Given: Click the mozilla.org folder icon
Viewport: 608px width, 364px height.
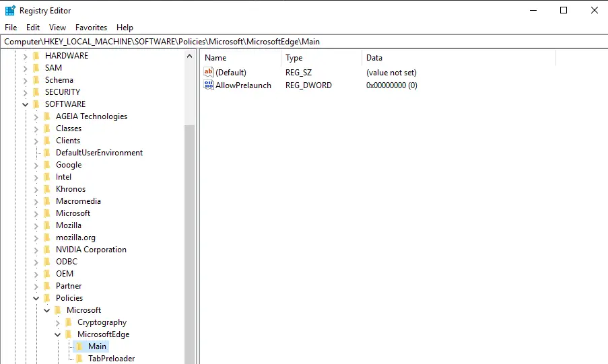Looking at the screenshot, I should pos(47,238).
